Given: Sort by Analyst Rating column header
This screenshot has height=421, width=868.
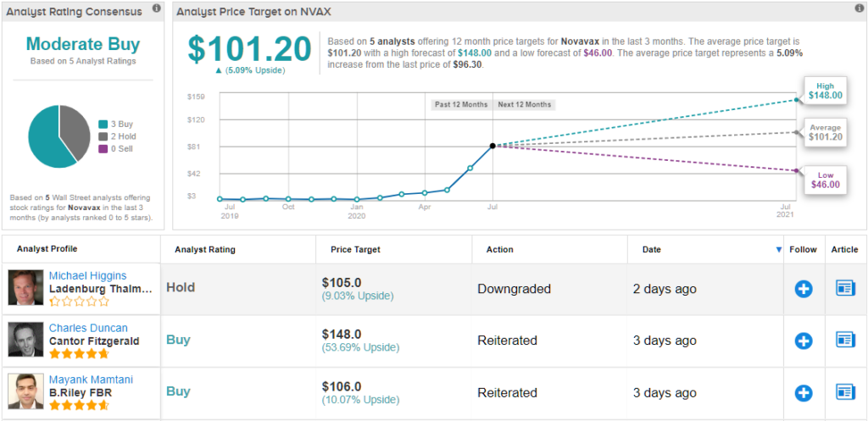Looking at the screenshot, I should click(x=204, y=250).
